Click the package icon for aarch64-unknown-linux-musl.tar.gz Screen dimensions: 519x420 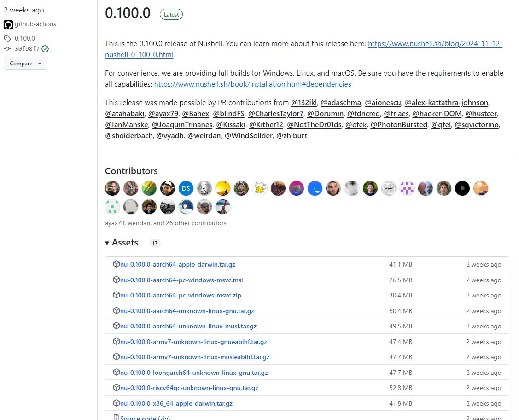(116, 325)
